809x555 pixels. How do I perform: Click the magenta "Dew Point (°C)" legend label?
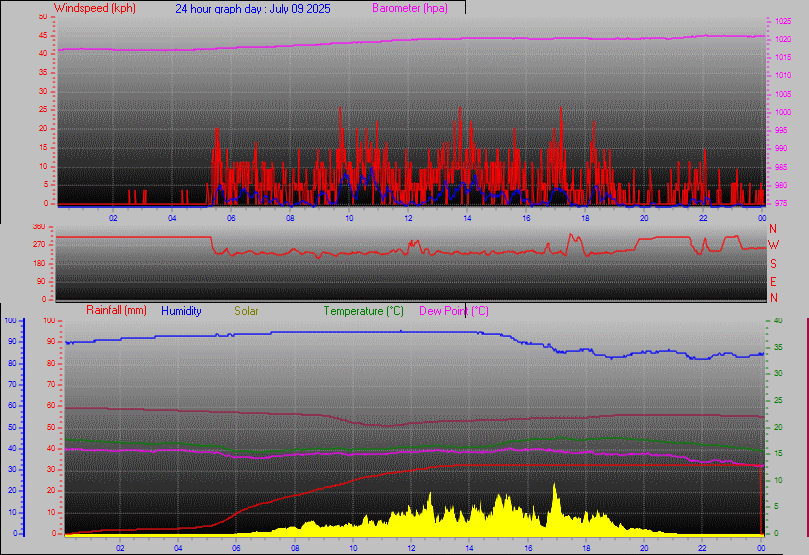tap(454, 311)
